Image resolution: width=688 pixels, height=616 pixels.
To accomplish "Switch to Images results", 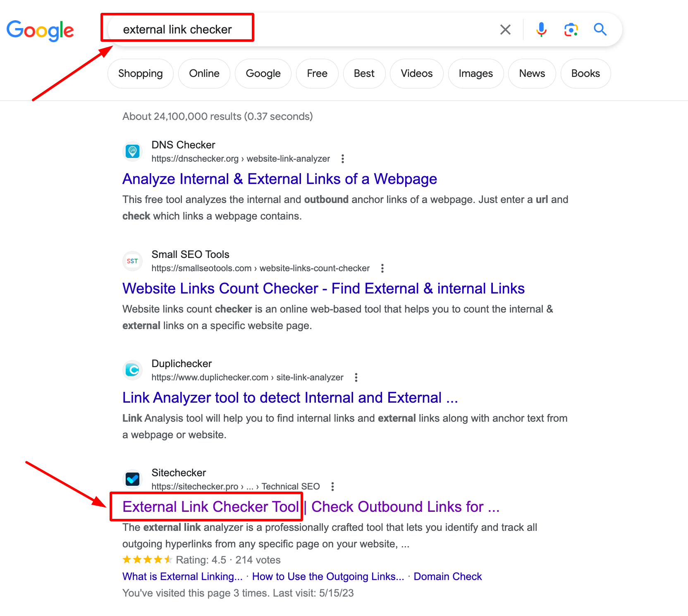I will click(476, 74).
